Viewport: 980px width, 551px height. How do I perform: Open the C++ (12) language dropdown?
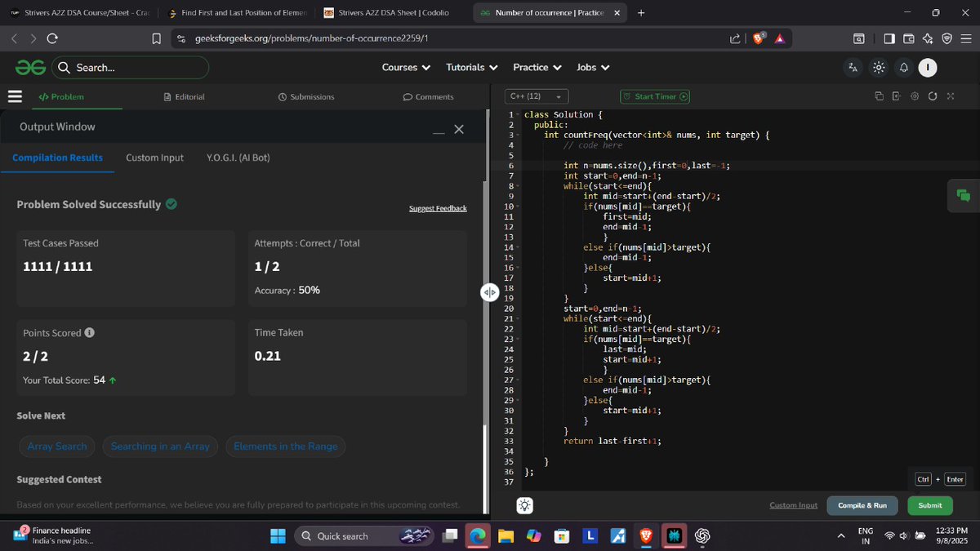pos(536,96)
